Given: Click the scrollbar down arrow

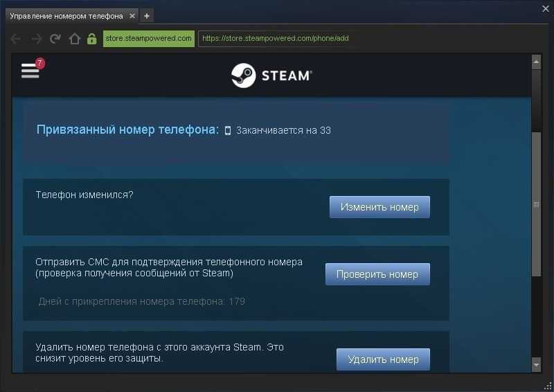Looking at the screenshot, I should [536, 364].
